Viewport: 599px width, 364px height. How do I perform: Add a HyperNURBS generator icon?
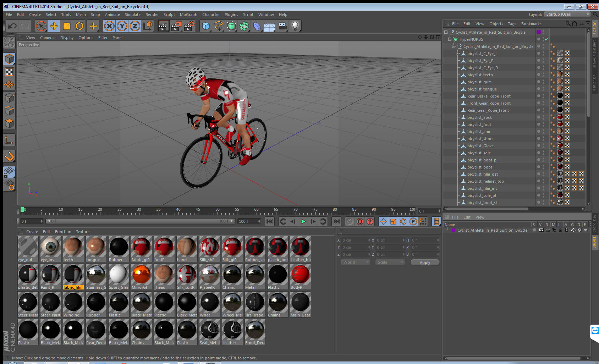click(x=231, y=26)
